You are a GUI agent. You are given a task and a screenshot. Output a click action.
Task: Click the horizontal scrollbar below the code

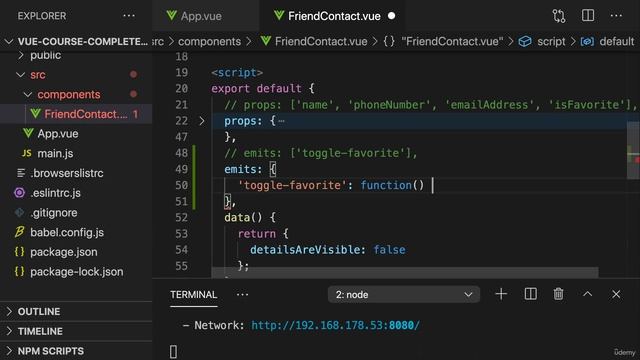405,272
